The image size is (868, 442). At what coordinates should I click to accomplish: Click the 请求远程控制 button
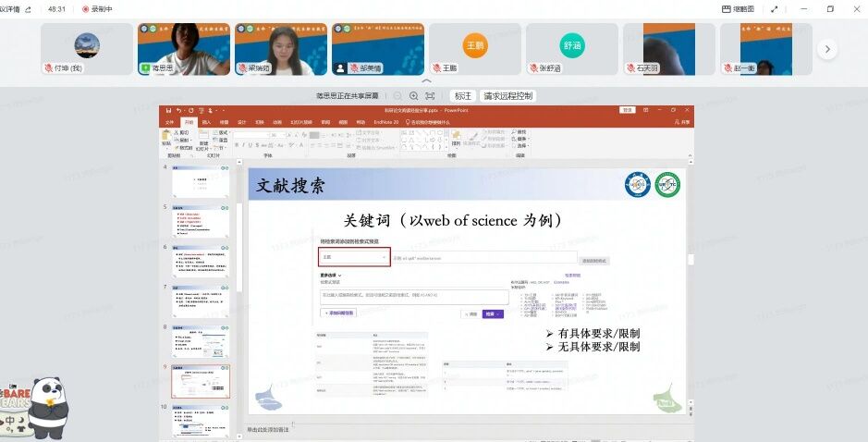tap(507, 96)
